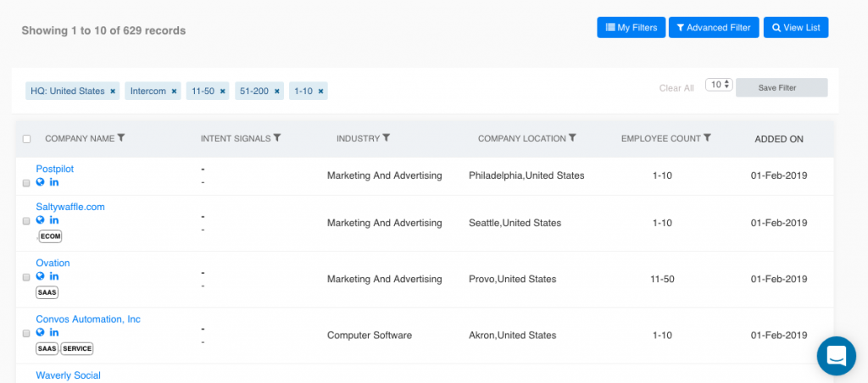The image size is (868, 383).
Task: Remove the 11-50 filter tag
Action: [223, 92]
